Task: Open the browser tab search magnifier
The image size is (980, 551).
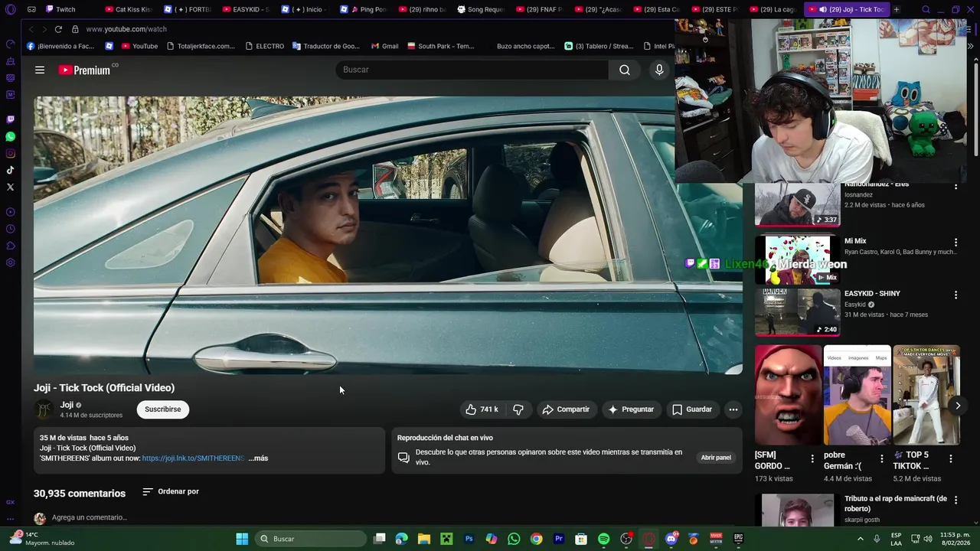Action: point(926,9)
